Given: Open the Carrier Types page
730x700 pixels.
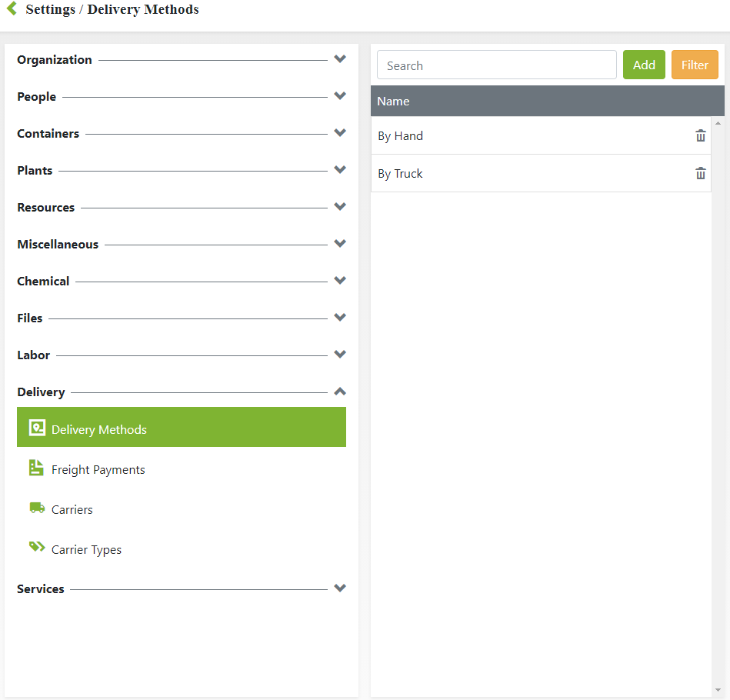Looking at the screenshot, I should click(86, 550).
